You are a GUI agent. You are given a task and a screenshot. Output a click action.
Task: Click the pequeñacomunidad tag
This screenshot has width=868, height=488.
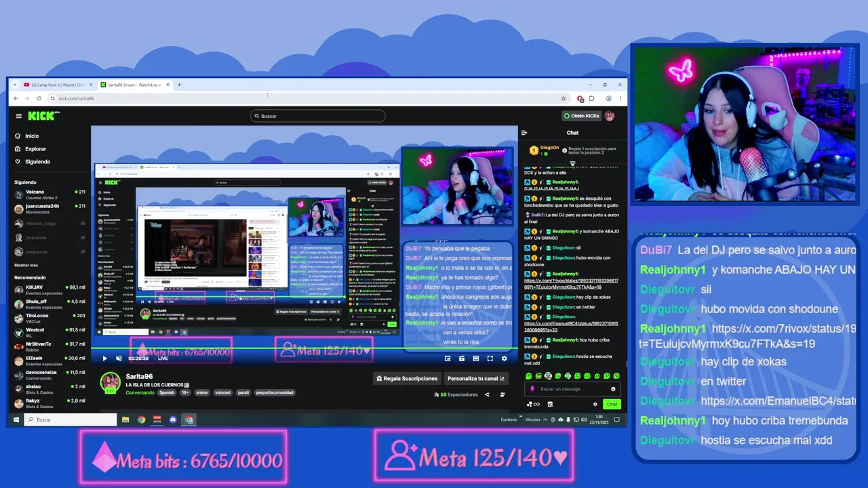[x=275, y=392]
